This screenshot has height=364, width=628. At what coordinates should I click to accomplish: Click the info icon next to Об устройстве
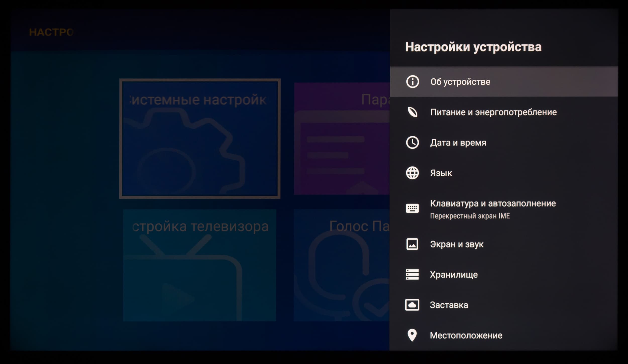click(x=412, y=82)
